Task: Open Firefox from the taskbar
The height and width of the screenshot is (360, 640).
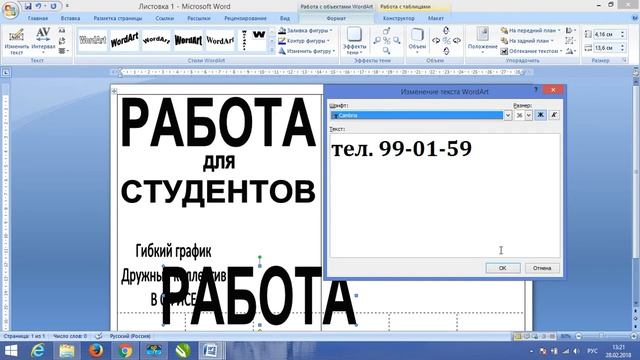Action: 96,351
